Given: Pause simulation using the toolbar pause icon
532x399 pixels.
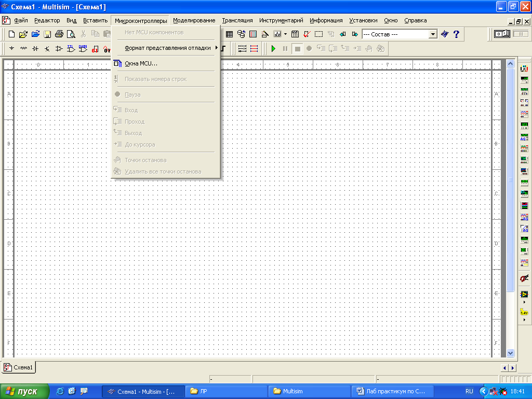Looking at the screenshot, I should [285, 48].
